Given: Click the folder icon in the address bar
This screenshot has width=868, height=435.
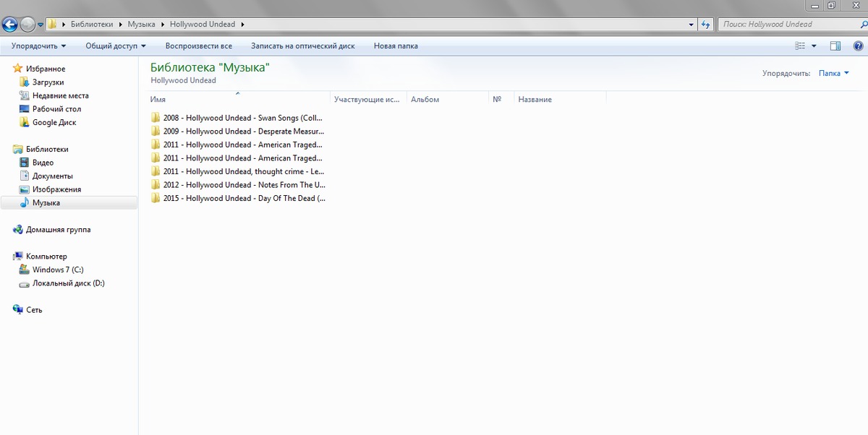Looking at the screenshot, I should pyautogui.click(x=53, y=24).
